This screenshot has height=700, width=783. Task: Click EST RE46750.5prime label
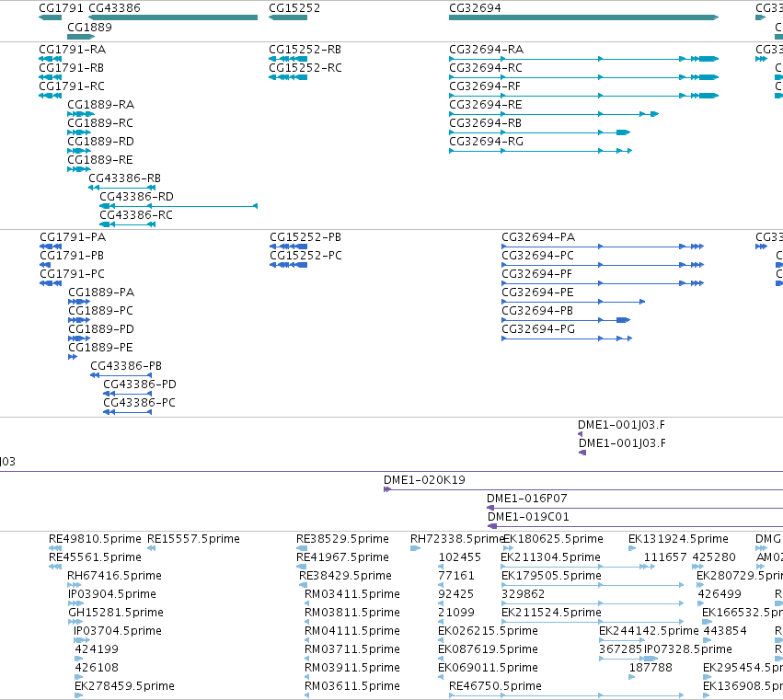click(x=495, y=686)
